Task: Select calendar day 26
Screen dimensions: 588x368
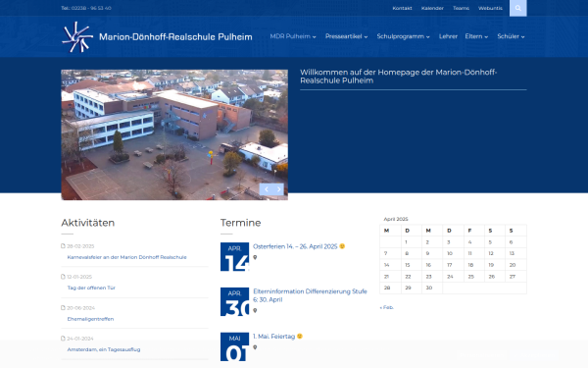Action: click(492, 277)
